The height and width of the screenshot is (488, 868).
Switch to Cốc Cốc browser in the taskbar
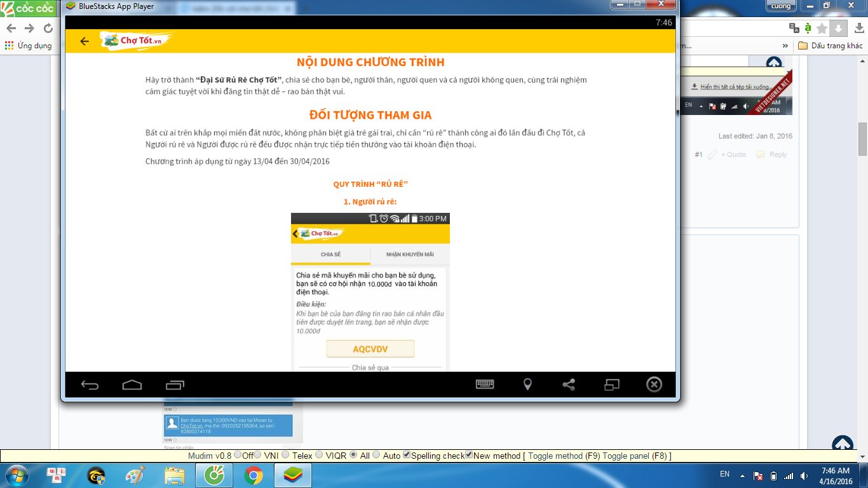click(214, 475)
